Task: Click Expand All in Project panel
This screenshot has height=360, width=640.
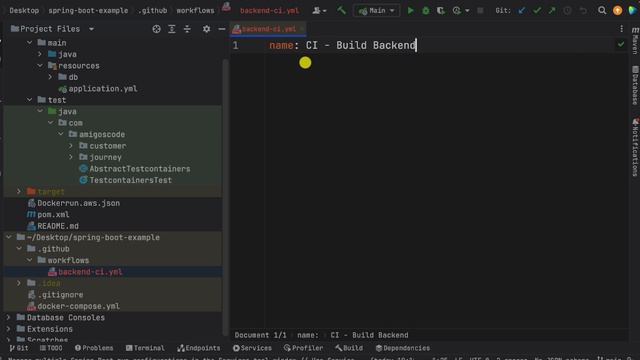Action: (172, 29)
